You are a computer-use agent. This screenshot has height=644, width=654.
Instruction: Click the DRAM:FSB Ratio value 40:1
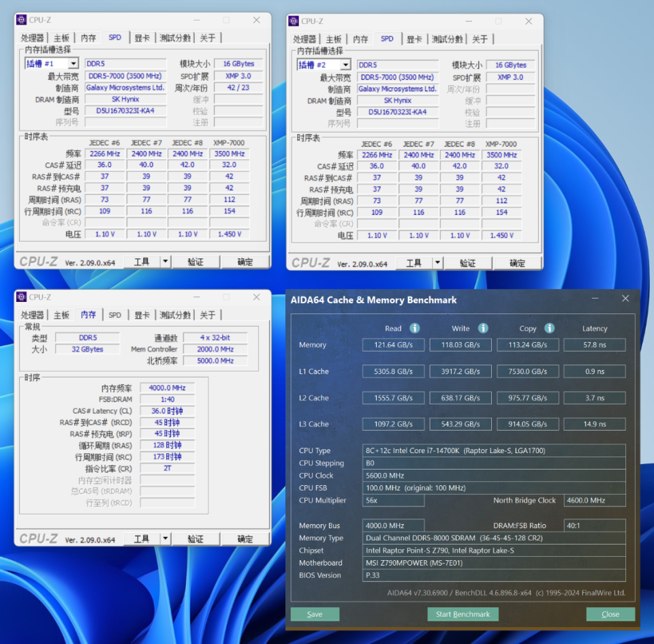(x=595, y=525)
